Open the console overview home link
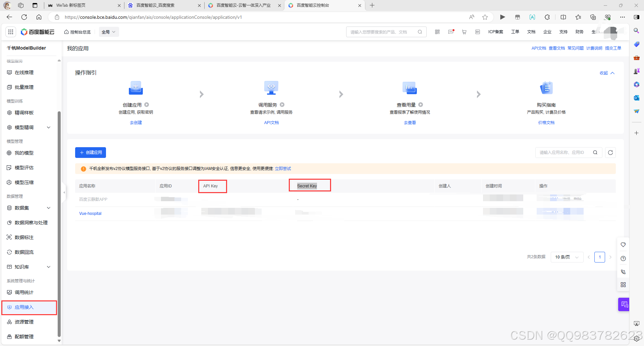 coord(77,32)
